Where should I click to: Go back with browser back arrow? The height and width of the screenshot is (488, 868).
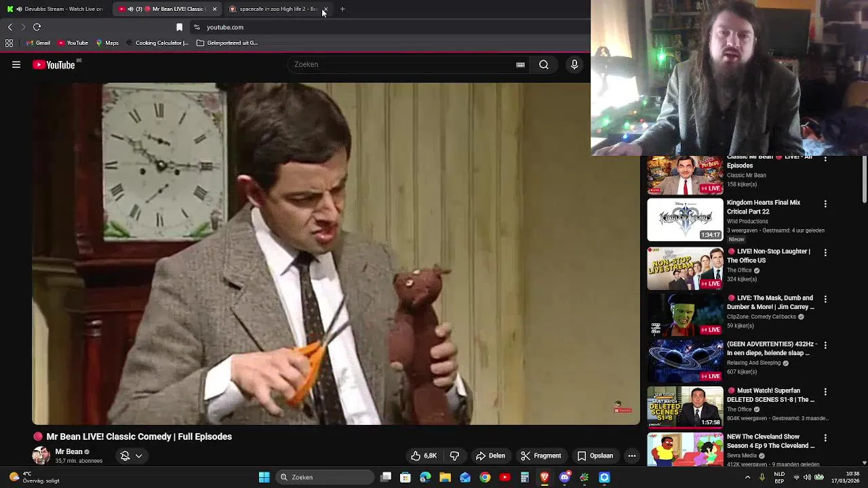point(10,27)
